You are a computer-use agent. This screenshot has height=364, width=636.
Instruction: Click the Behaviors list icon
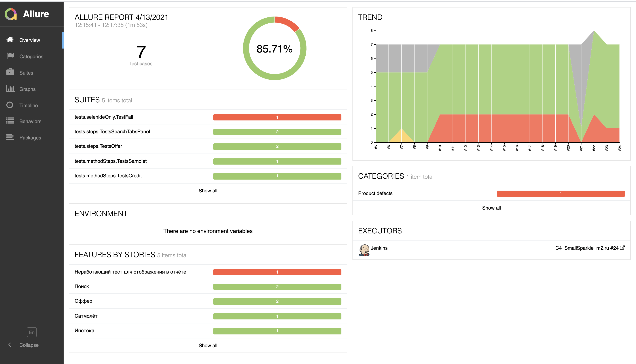click(x=10, y=121)
